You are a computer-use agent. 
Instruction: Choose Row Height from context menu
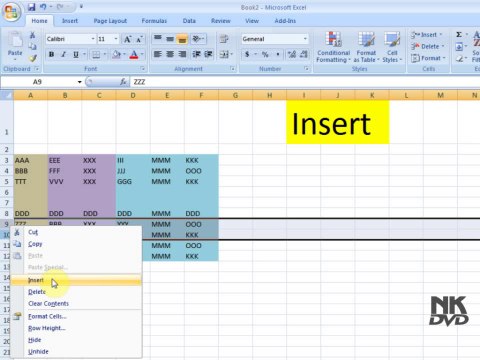click(x=76, y=328)
